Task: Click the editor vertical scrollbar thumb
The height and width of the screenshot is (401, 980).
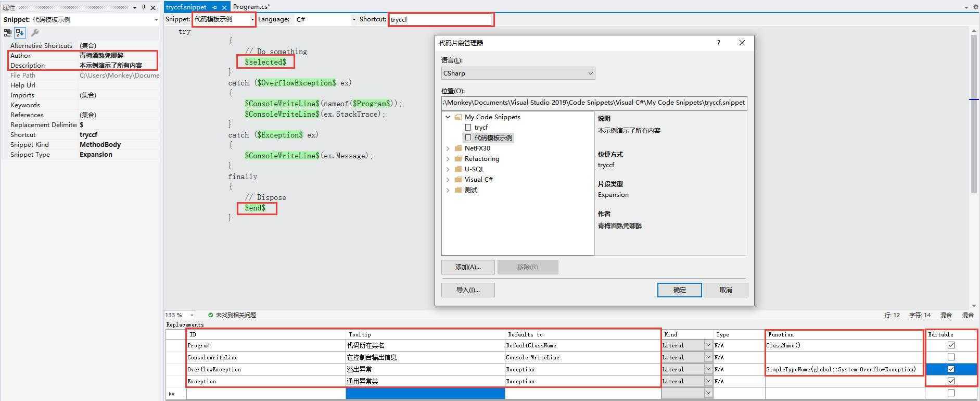Action: point(974,115)
